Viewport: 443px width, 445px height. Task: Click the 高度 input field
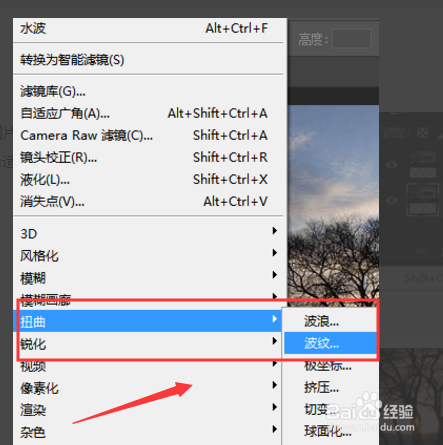352,39
